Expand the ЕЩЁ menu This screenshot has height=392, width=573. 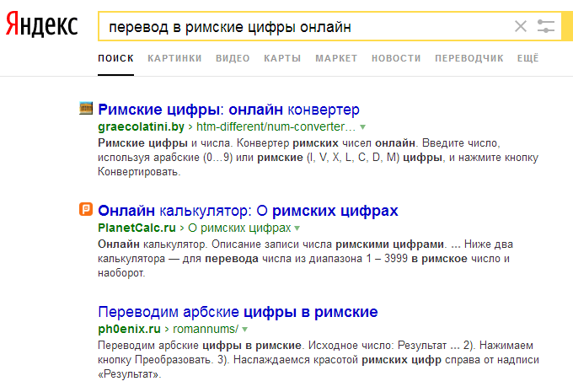click(x=528, y=58)
